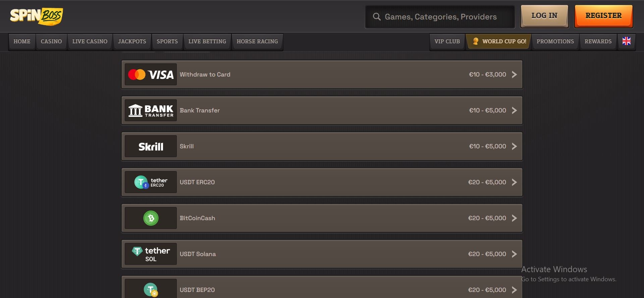
Task: Click the €10 - €3,000 limit
Action: click(487, 74)
